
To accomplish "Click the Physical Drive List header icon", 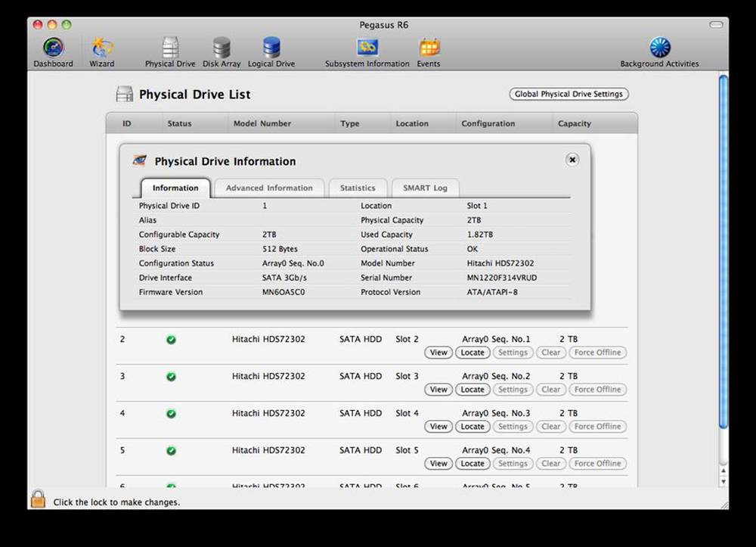I will [x=125, y=94].
